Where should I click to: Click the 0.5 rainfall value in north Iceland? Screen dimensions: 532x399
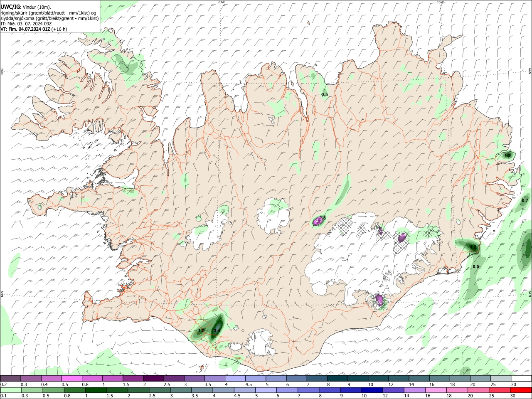click(x=325, y=94)
